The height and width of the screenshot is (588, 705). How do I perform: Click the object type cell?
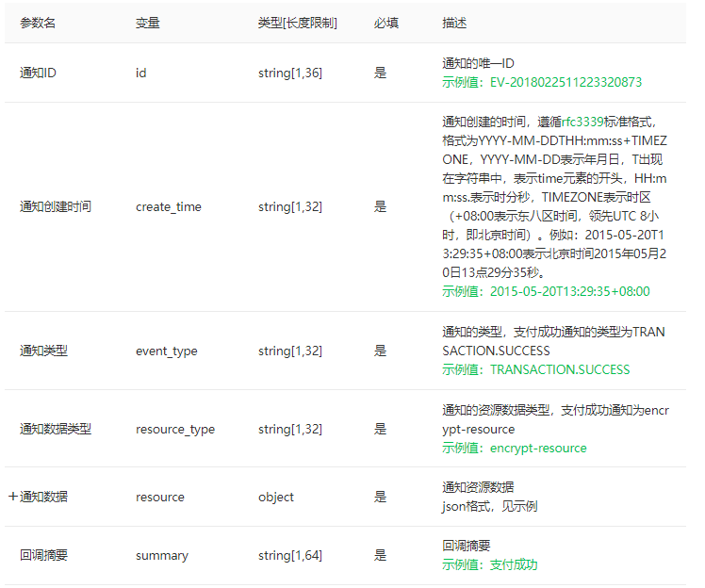pyautogui.click(x=276, y=497)
